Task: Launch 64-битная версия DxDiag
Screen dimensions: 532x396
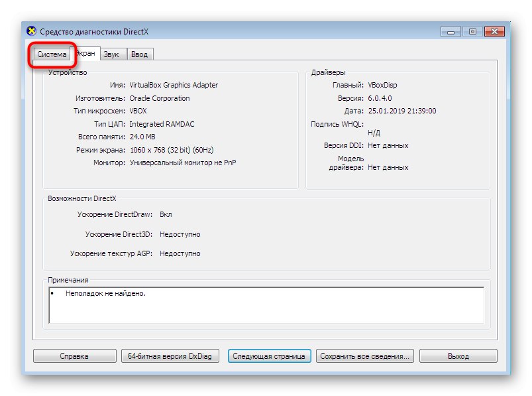Action: click(x=170, y=356)
